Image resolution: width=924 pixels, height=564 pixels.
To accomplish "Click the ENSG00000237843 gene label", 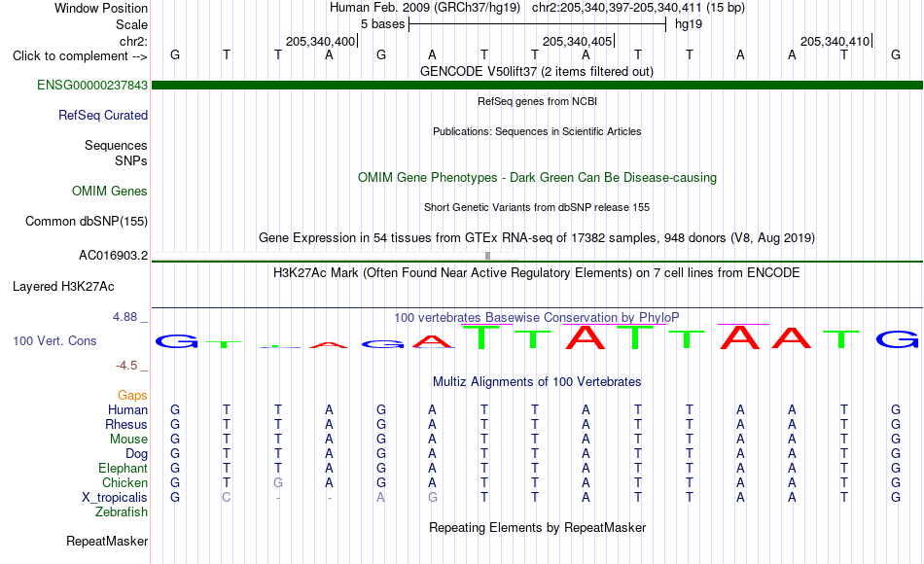I will 92,85.
